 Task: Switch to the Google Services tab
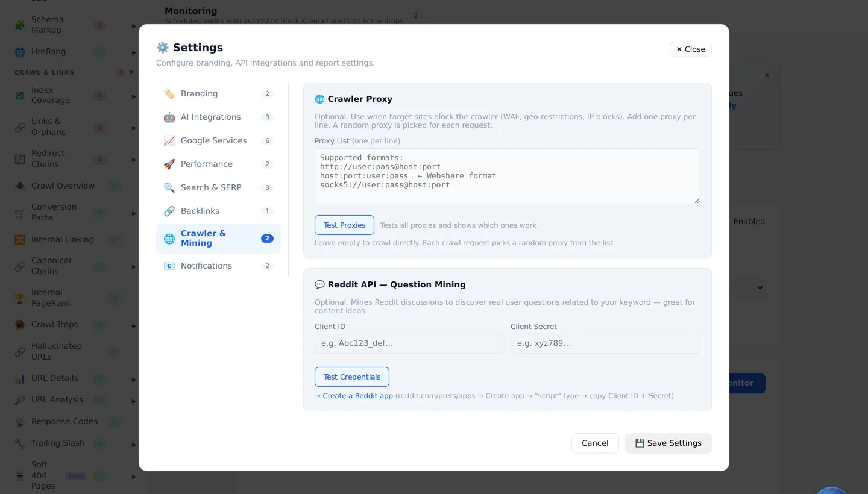click(x=218, y=140)
